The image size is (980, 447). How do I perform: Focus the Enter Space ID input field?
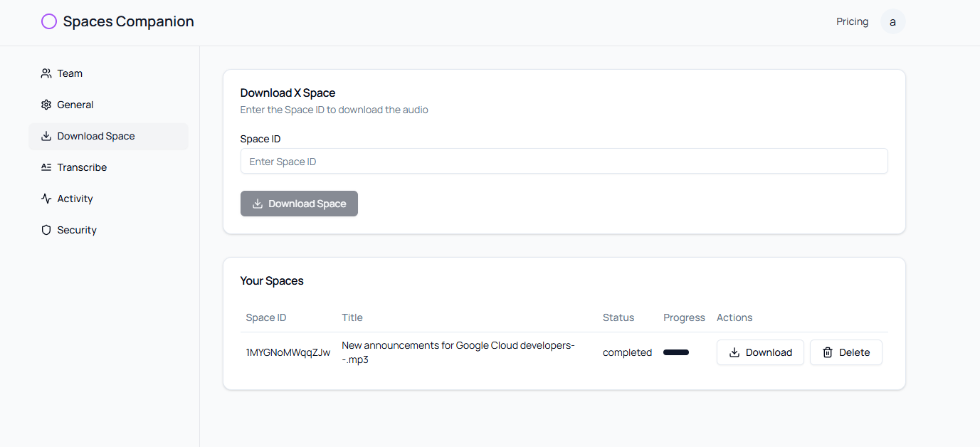[564, 161]
